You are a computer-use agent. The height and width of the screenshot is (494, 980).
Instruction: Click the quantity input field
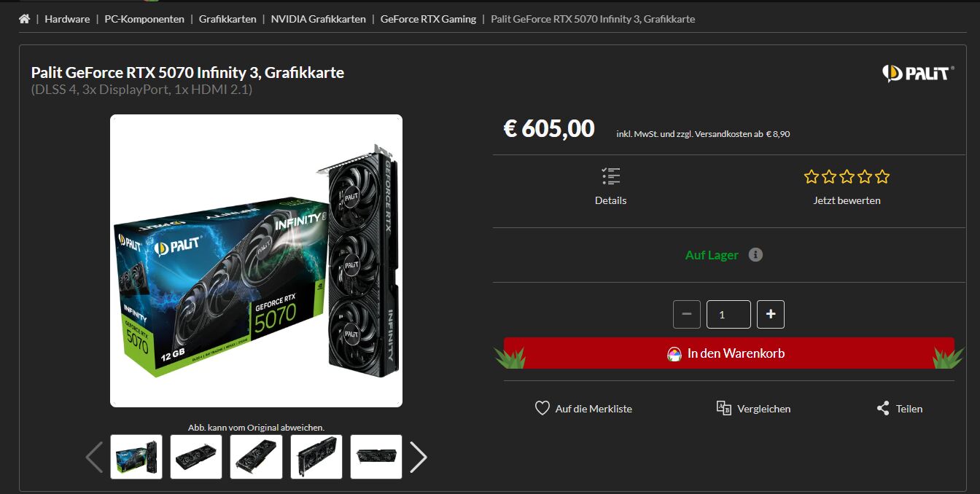728,314
